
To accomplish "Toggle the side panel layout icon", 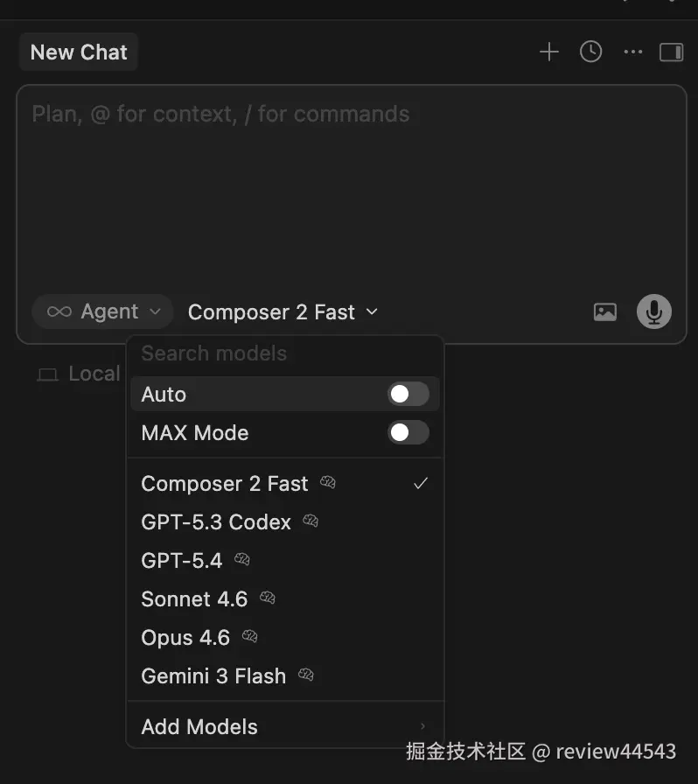I will (671, 52).
